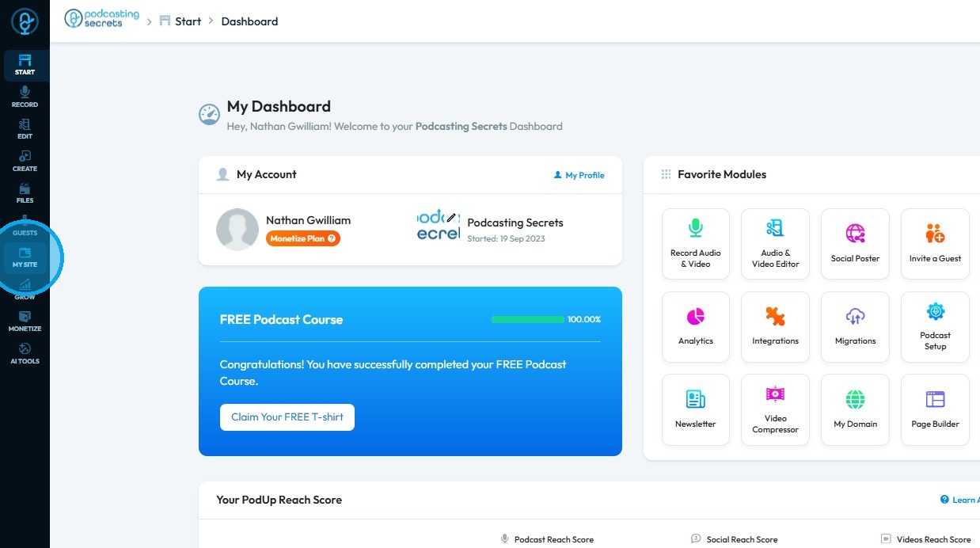Open the AI Tools sidebar section
The width and height of the screenshot is (980, 548).
click(x=25, y=354)
